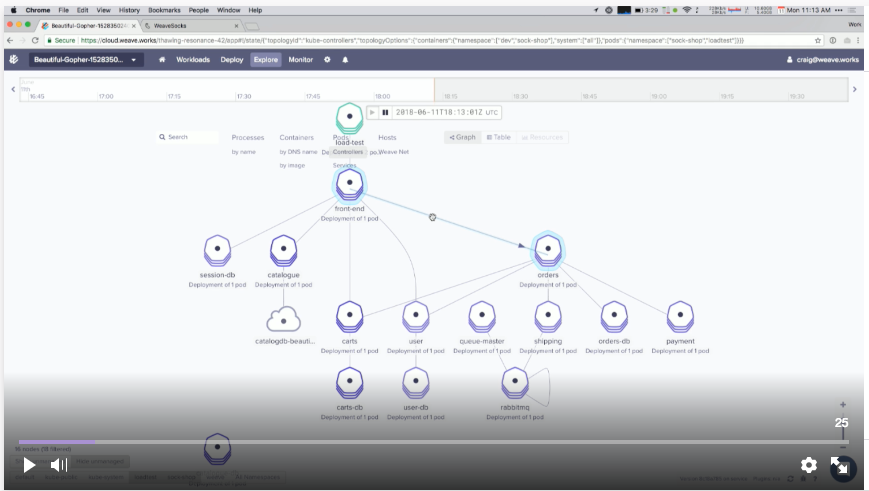Resume live timeline with play button

tap(372, 112)
